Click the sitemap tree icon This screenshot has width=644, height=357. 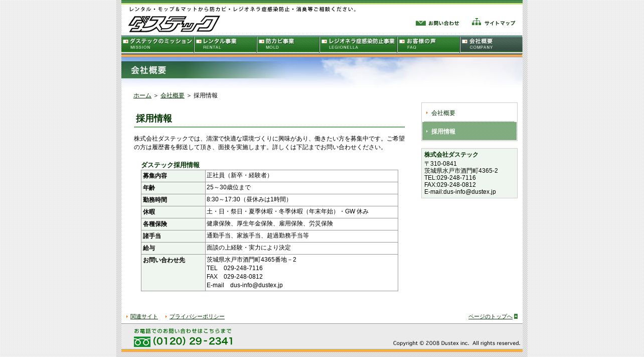[x=476, y=22]
